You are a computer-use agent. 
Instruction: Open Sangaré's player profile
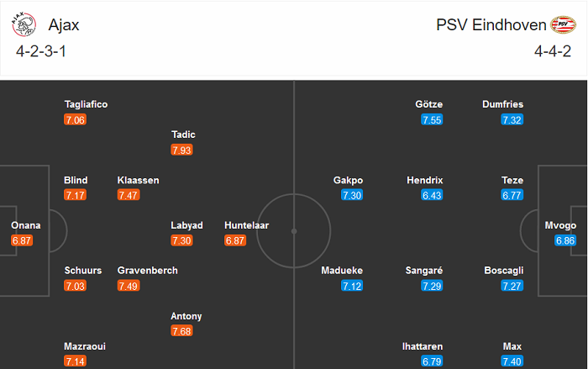pyautogui.click(x=424, y=271)
